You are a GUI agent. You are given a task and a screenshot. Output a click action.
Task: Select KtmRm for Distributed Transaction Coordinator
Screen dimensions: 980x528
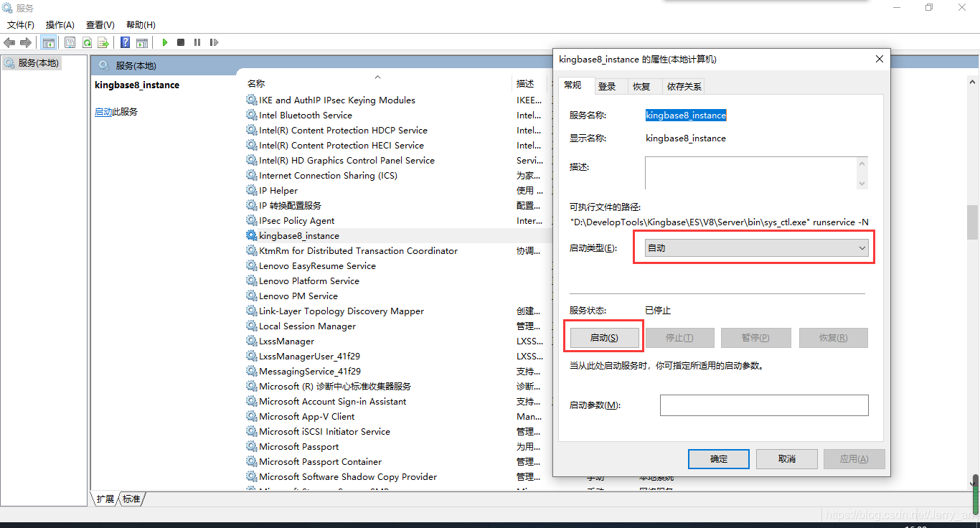click(x=358, y=250)
